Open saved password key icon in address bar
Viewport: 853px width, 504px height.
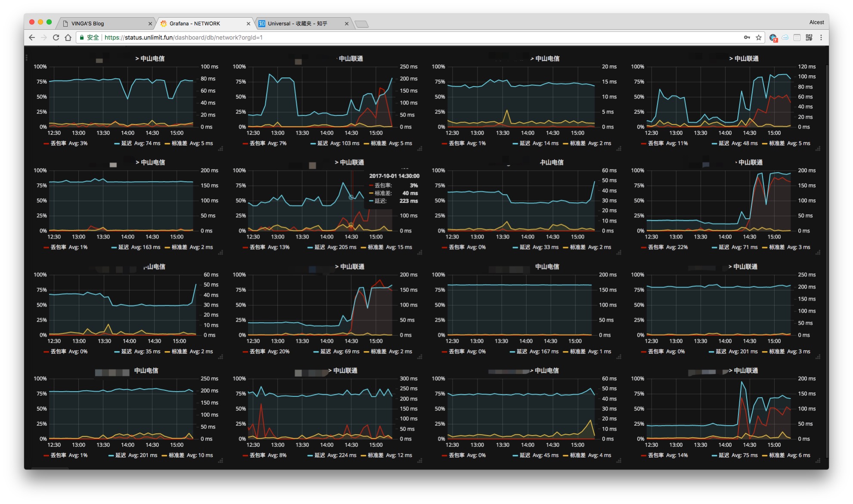pyautogui.click(x=747, y=37)
